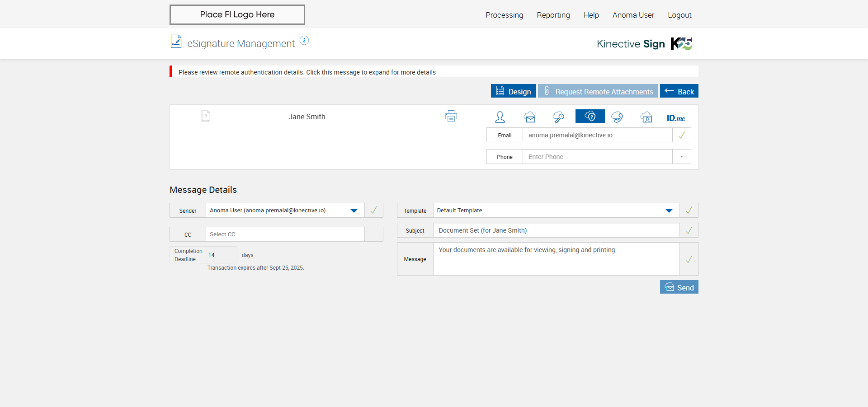Click the Send button

(679, 287)
